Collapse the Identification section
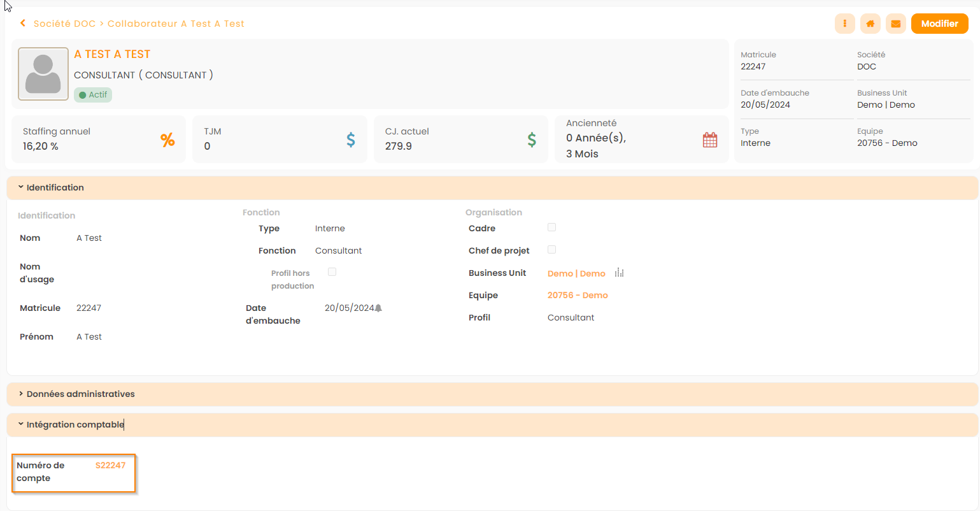The width and height of the screenshot is (980, 511). pyautogui.click(x=55, y=187)
